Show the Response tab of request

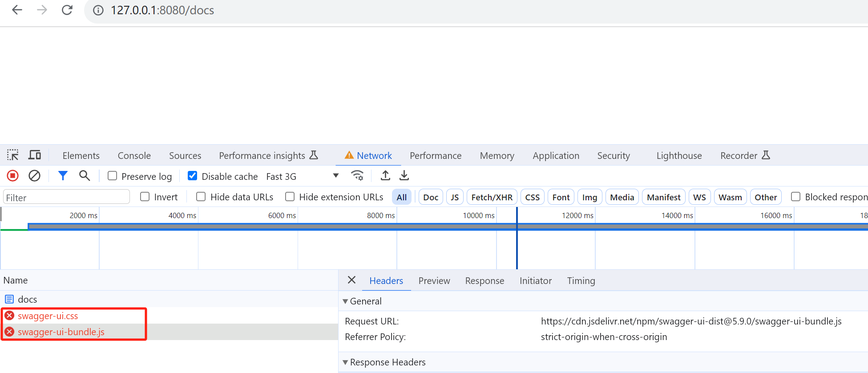484,281
